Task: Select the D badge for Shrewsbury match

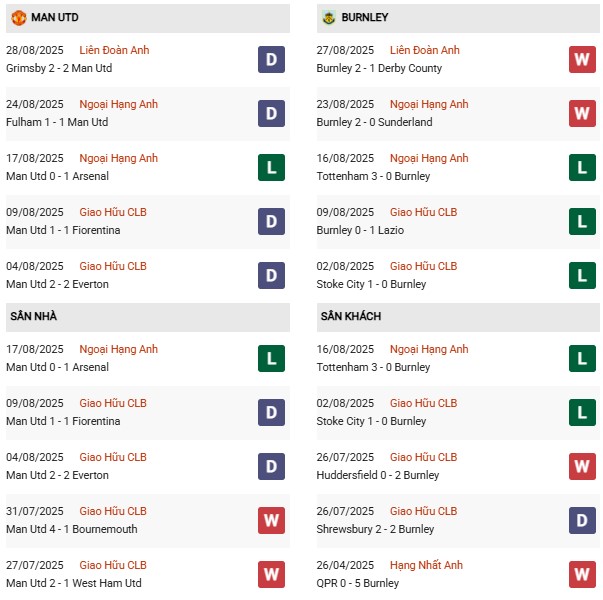Action: [x=581, y=520]
